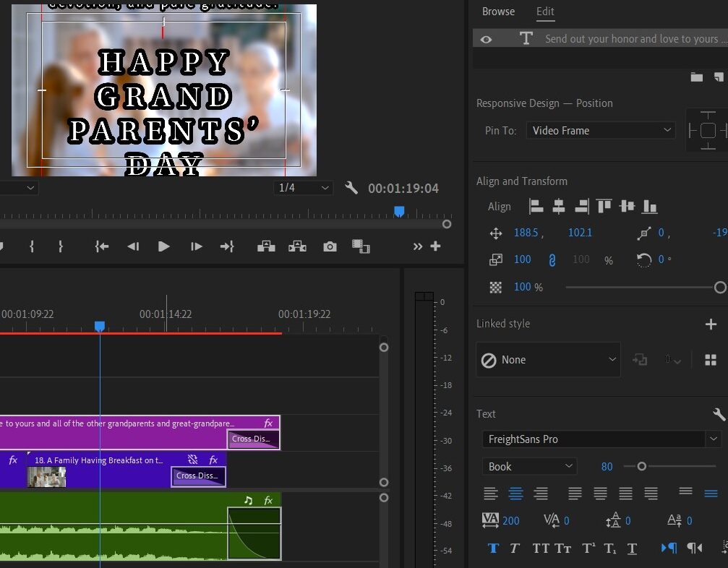Toggle faux italic
This screenshot has width=728, height=568.
515,548
